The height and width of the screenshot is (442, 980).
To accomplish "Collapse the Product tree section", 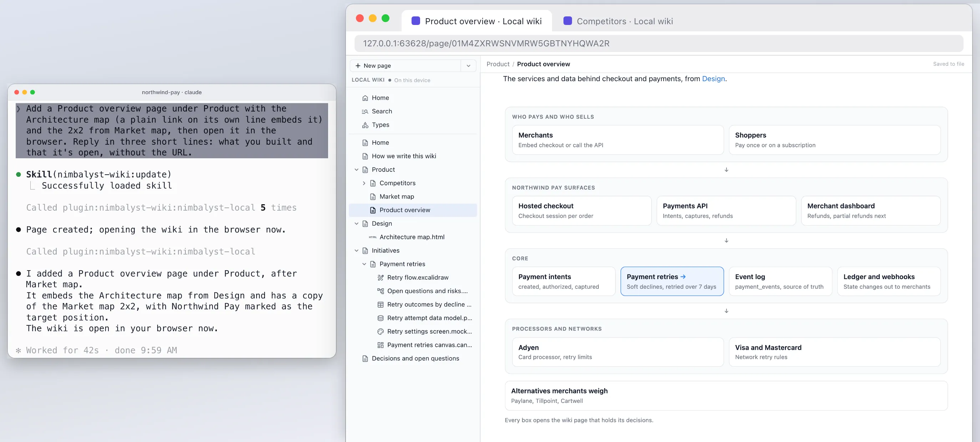I will click(x=357, y=170).
